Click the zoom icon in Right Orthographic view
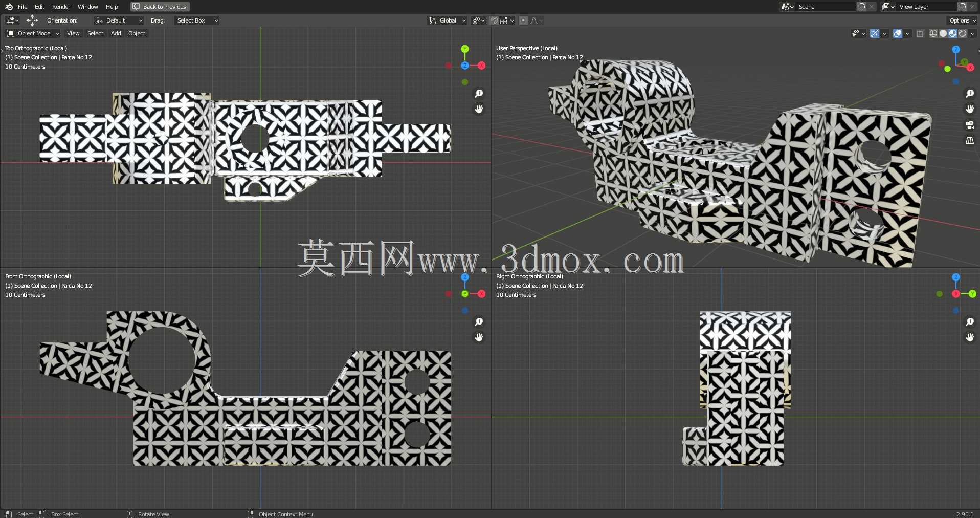The width and height of the screenshot is (980, 518). 970,322
